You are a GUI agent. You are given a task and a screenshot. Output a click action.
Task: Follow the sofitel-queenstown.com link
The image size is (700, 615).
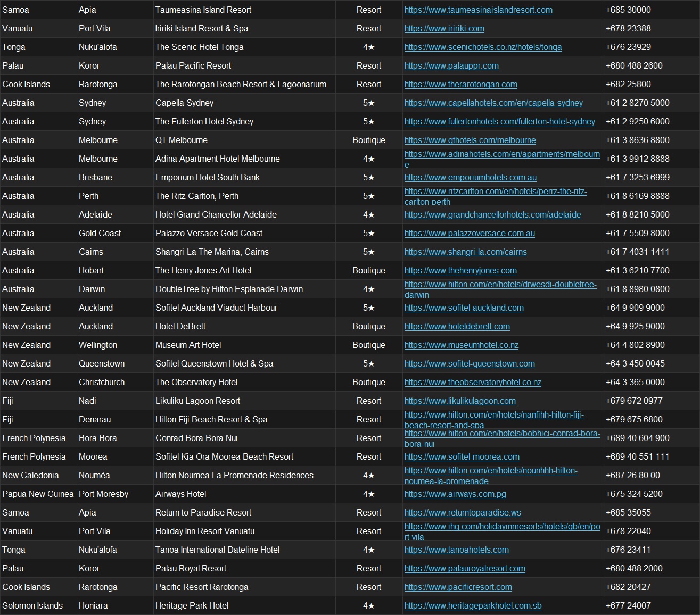click(470, 363)
